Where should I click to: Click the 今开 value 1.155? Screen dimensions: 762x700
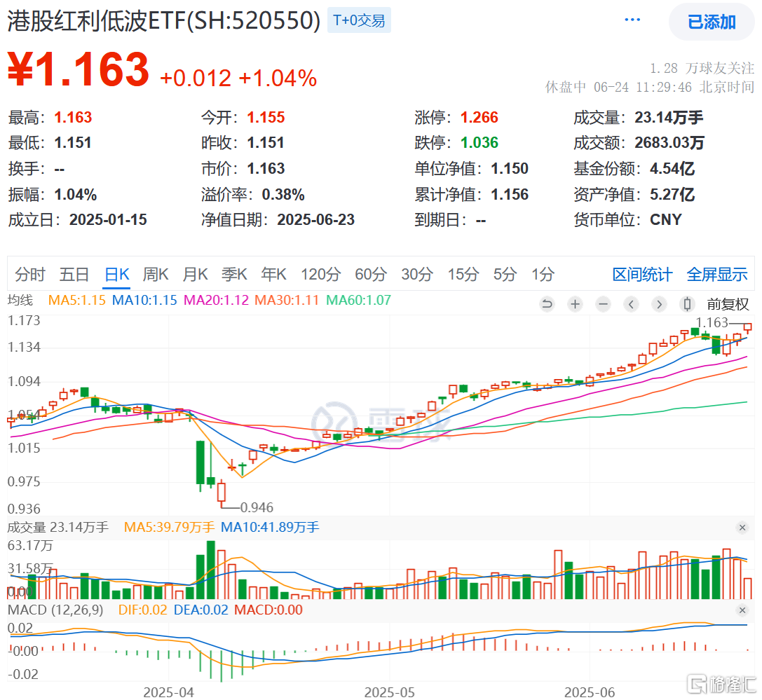pos(266,118)
